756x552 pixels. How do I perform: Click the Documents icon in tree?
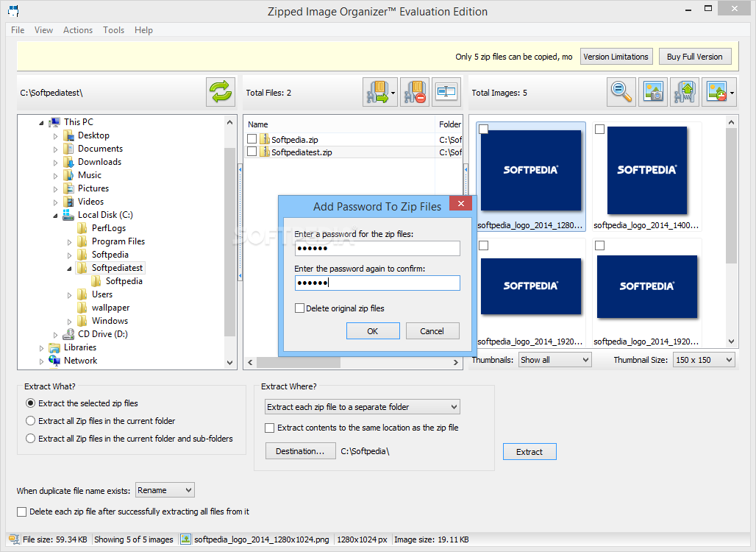click(x=68, y=149)
